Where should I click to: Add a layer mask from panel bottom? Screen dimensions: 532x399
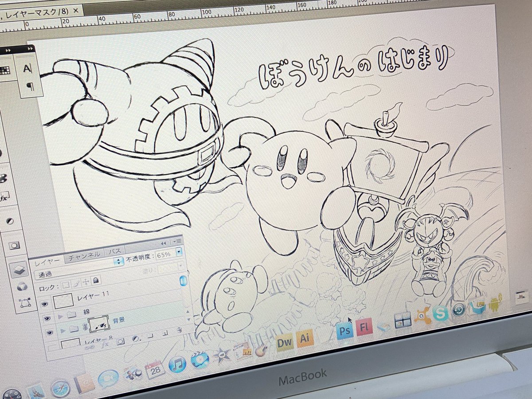(121, 341)
